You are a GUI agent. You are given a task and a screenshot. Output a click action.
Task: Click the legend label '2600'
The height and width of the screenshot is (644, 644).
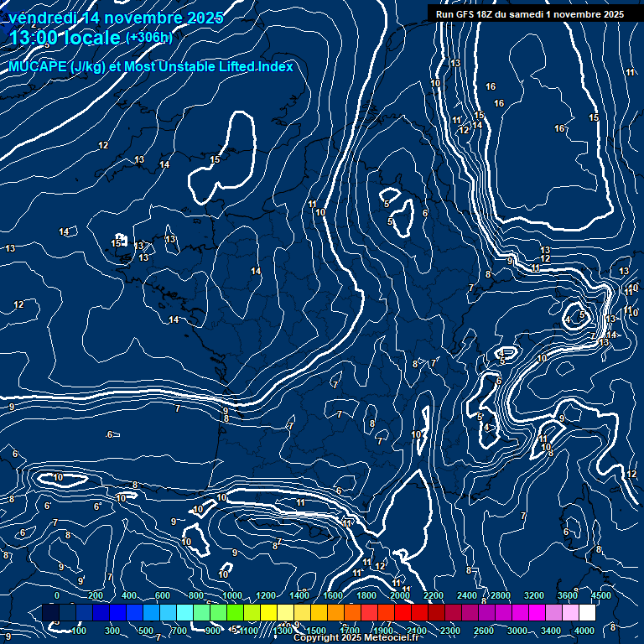coord(483,631)
